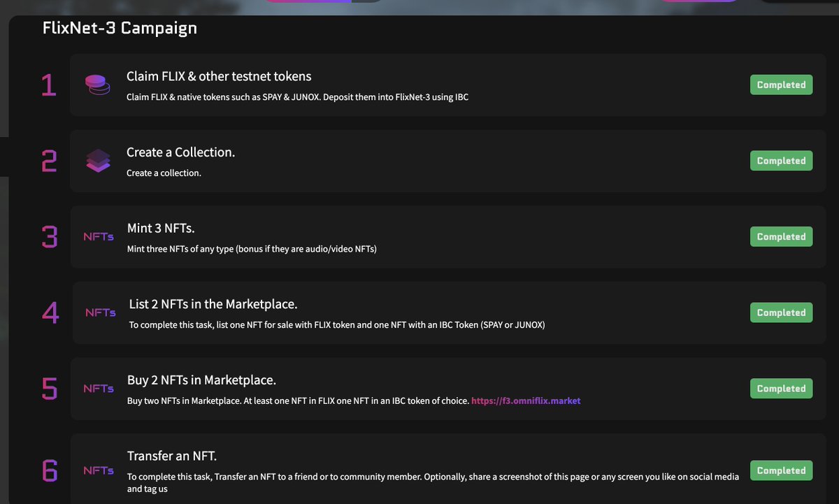Click the layers icon beside Create a Collection
839x504 pixels.
coord(98,161)
